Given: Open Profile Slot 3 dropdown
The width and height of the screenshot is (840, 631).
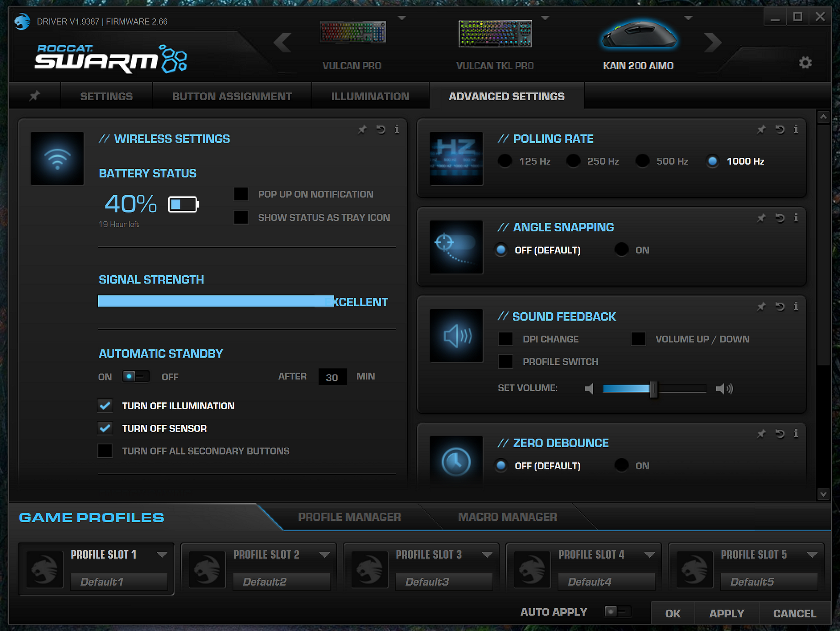Looking at the screenshot, I should tap(487, 555).
